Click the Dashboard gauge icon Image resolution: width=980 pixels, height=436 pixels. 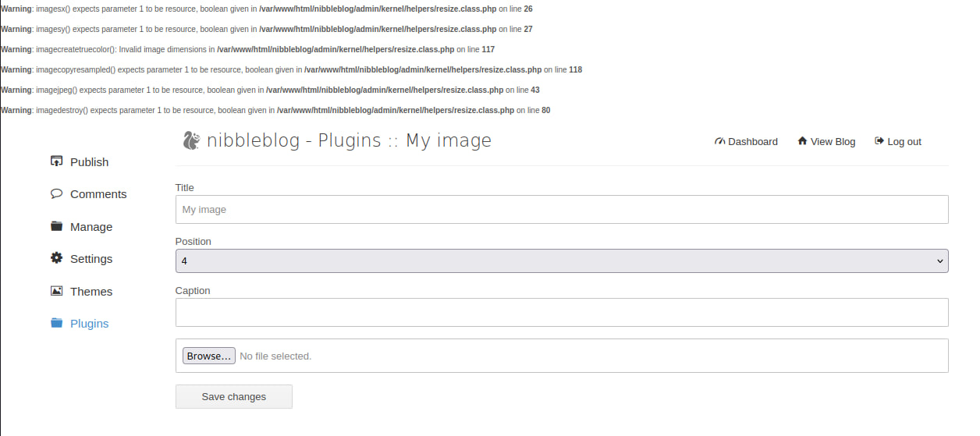[719, 141]
